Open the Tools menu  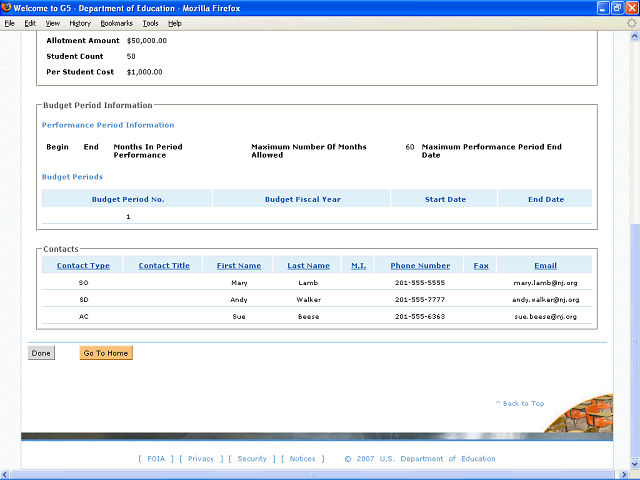pos(150,22)
